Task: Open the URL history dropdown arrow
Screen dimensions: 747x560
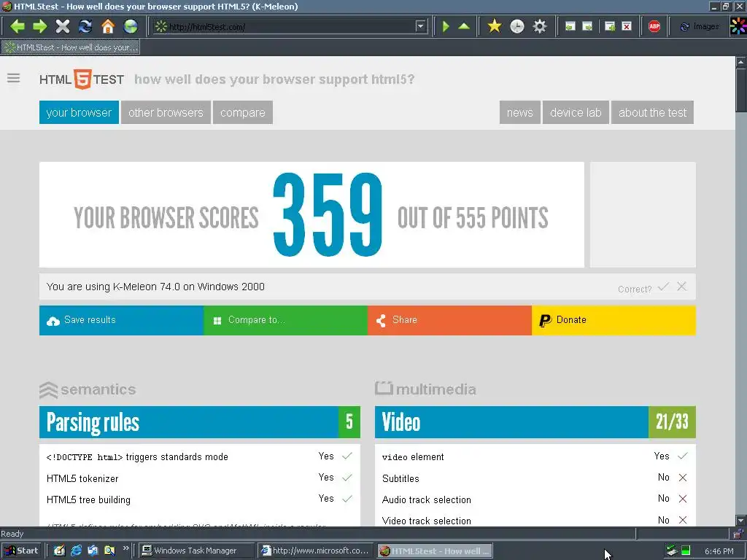Action: tap(420, 26)
